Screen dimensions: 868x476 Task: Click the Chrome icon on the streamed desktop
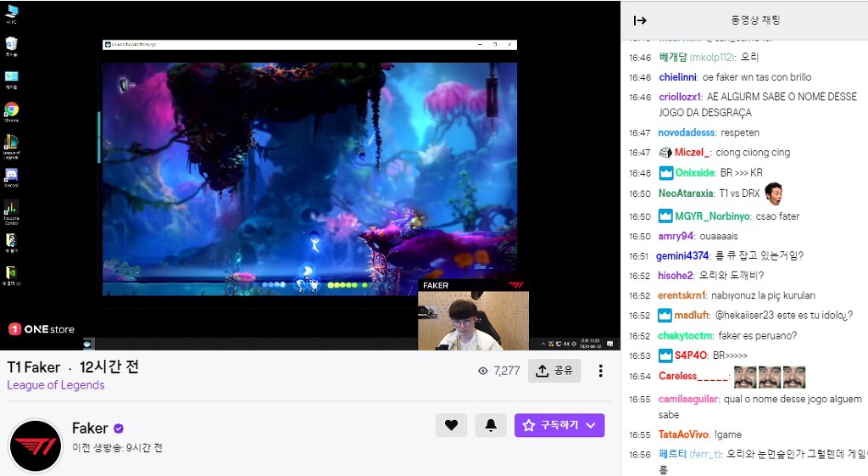pyautogui.click(x=11, y=110)
